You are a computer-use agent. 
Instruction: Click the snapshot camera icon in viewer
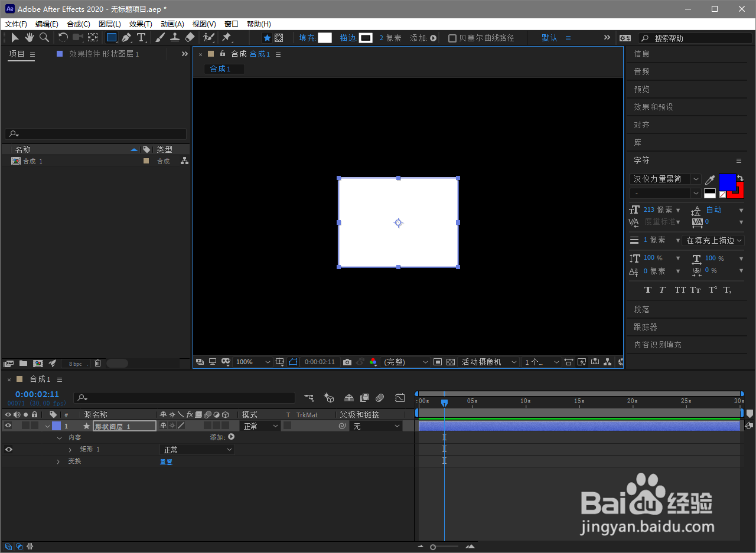click(347, 362)
